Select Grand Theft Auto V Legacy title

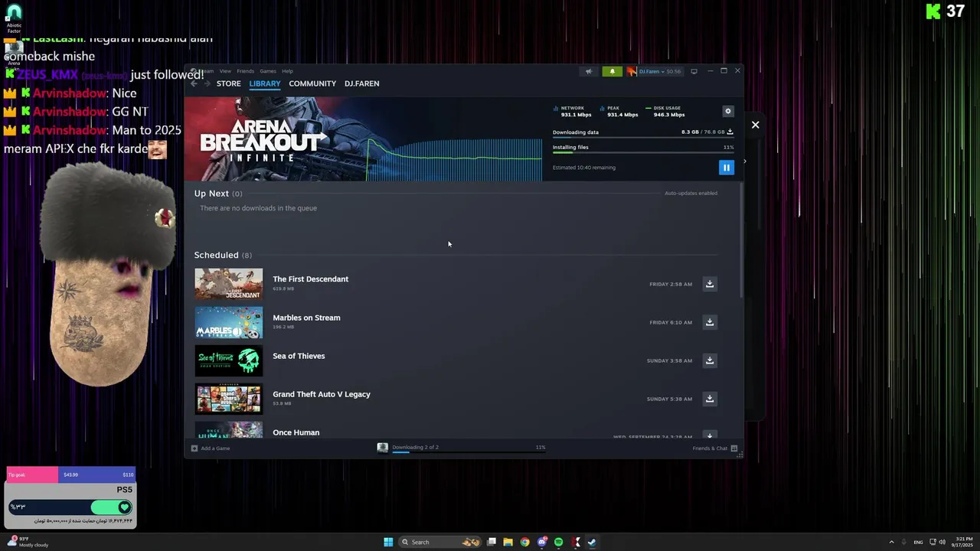(322, 394)
